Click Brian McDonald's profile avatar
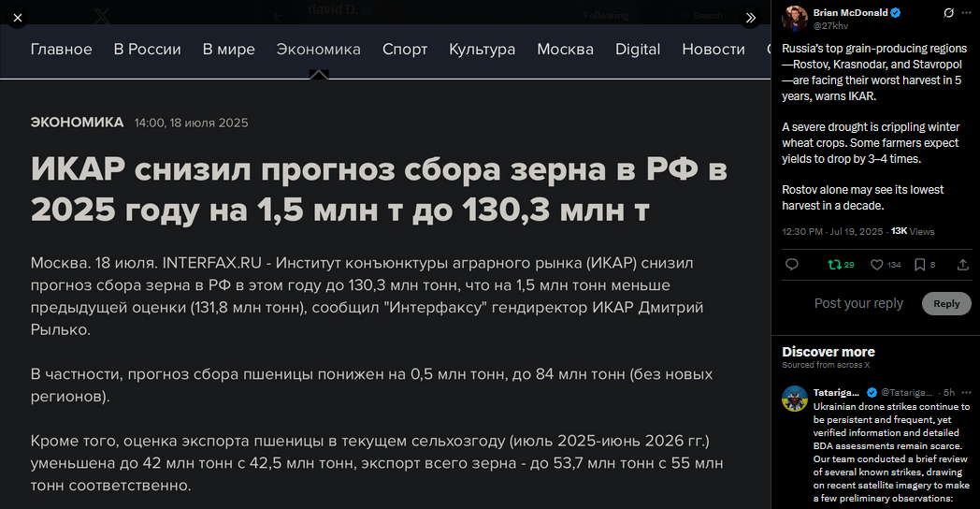Screen dimensions: 980x509 [x=794, y=19]
